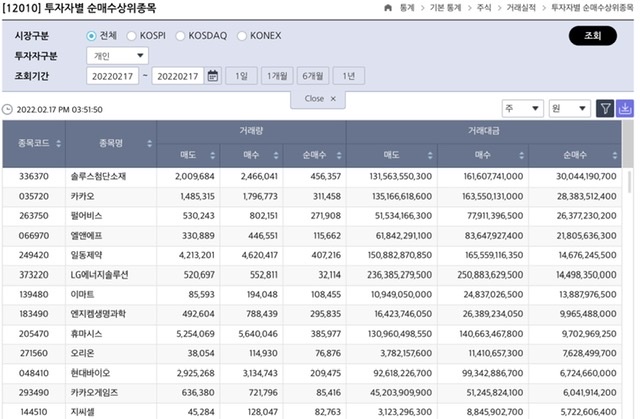Image resolution: width=640 pixels, height=419 pixels.
Task: Sort by 종목명 column arrows
Action: click(x=150, y=144)
